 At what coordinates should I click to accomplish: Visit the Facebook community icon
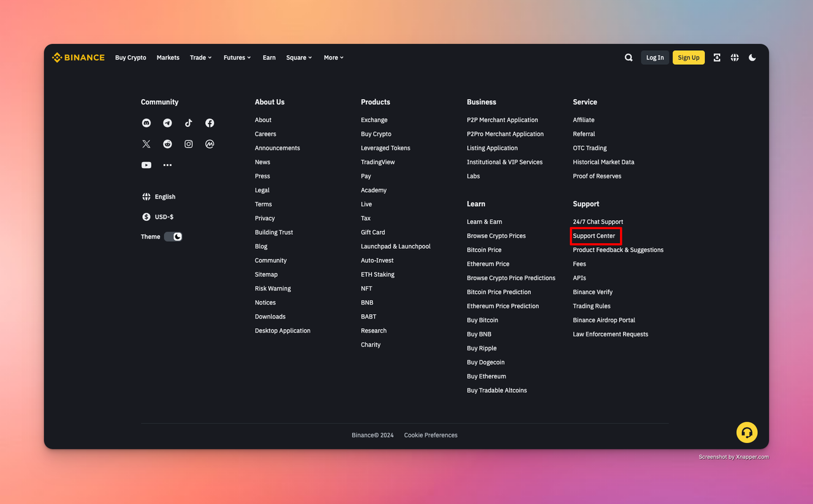(210, 123)
